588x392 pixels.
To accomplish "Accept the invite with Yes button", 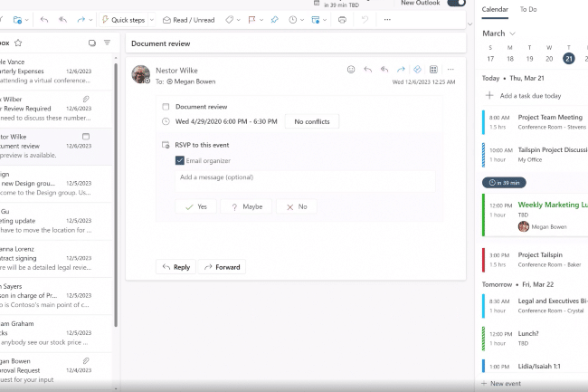I will click(x=196, y=206).
